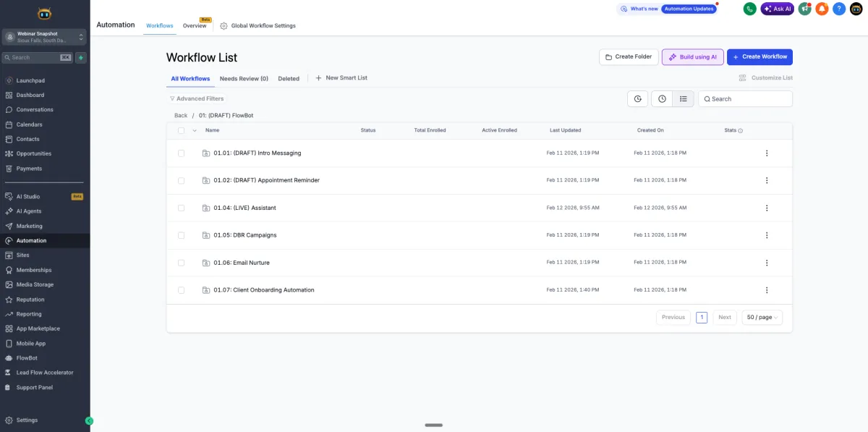Image resolution: width=868 pixels, height=432 pixels.
Task: Tick the select-all checkbox in header
Action: tap(181, 130)
